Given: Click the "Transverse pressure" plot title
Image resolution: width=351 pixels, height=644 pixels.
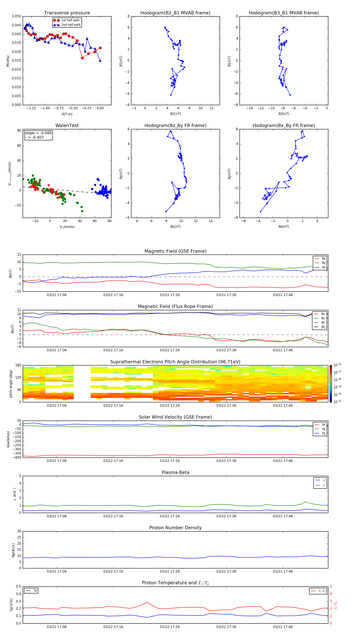Looking at the screenshot, I should [x=67, y=13].
